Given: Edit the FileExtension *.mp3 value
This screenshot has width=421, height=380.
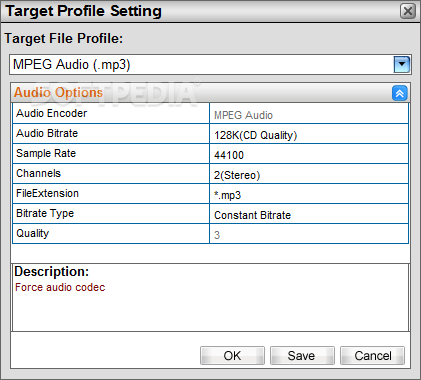Looking at the screenshot, I should click(309, 194).
